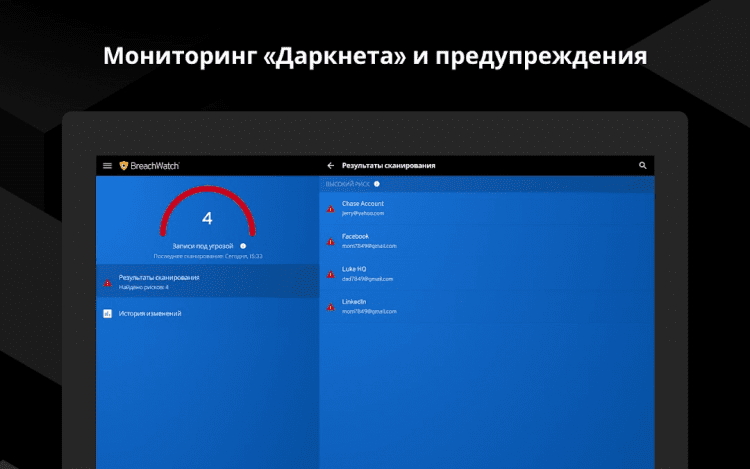The image size is (750, 469).
Task: Click the Последнее сканирование timestamp text
Action: tap(208, 256)
